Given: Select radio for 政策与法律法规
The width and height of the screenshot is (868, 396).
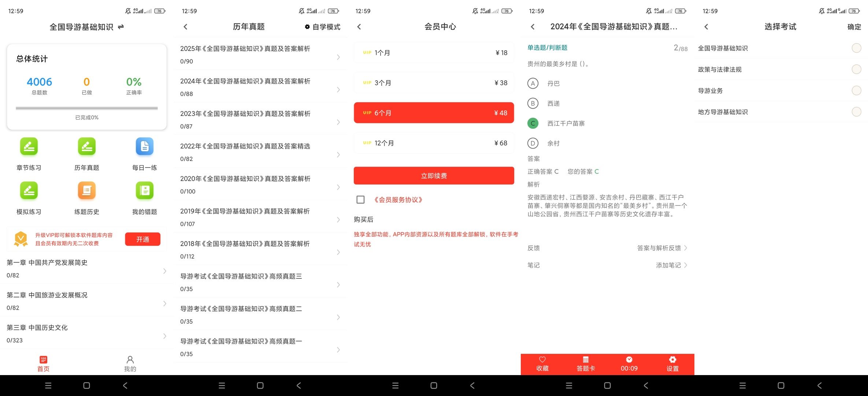Looking at the screenshot, I should 856,69.
